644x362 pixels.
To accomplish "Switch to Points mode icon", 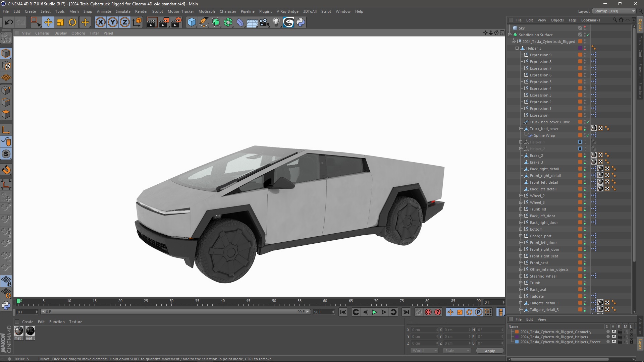I will (6, 90).
